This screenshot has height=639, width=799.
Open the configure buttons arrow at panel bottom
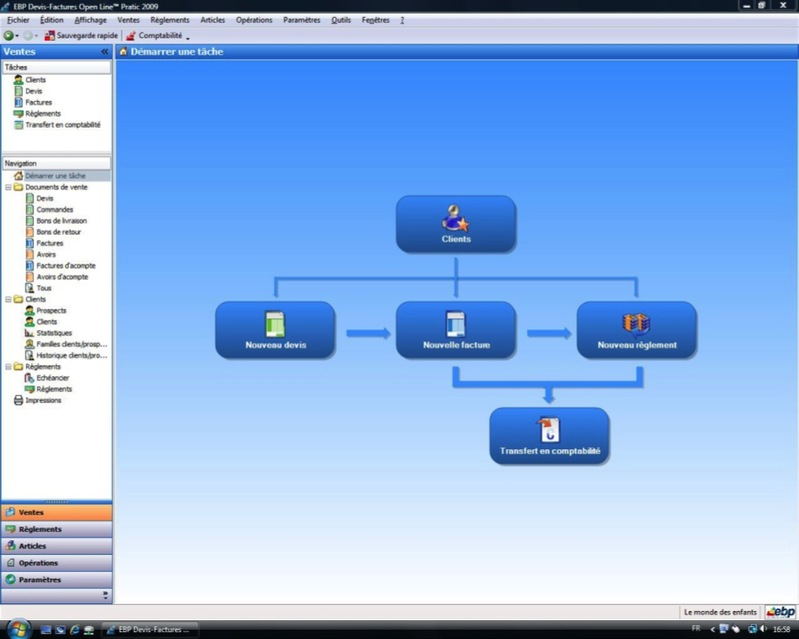coord(105,595)
